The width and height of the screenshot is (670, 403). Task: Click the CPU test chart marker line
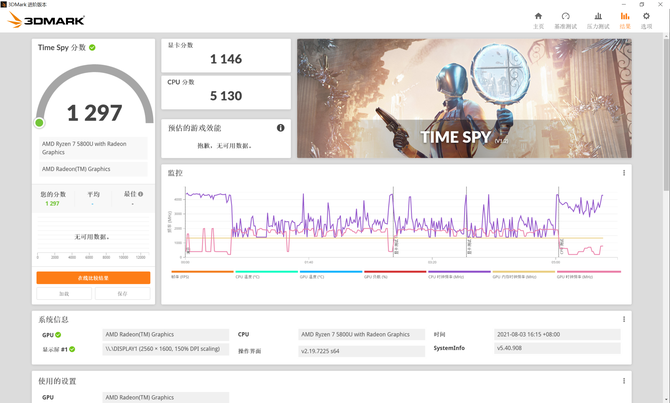(x=558, y=221)
